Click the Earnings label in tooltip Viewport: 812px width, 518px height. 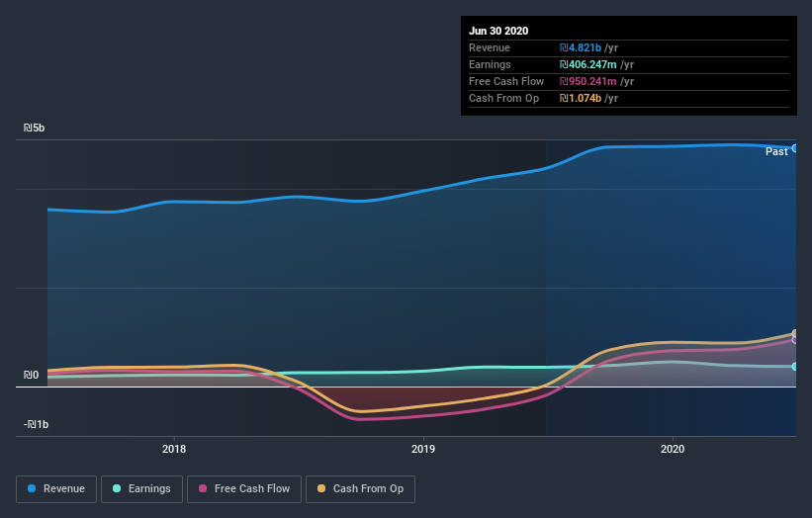coord(490,64)
